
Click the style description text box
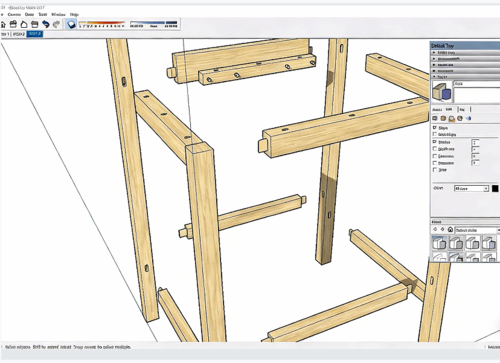pyautogui.click(x=477, y=95)
